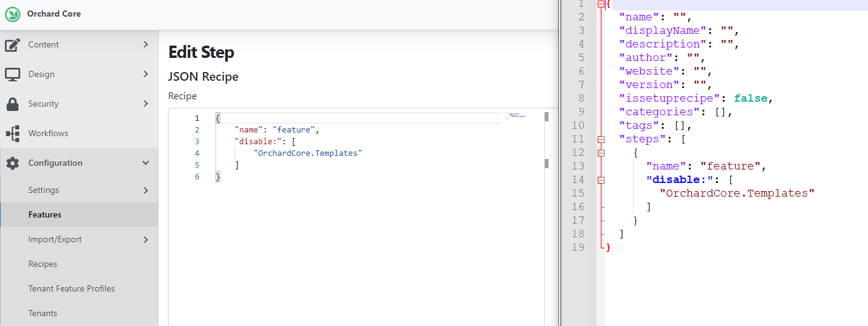This screenshot has height=326, width=868.
Task: Click the Orchard Core title link
Action: pyautogui.click(x=54, y=14)
